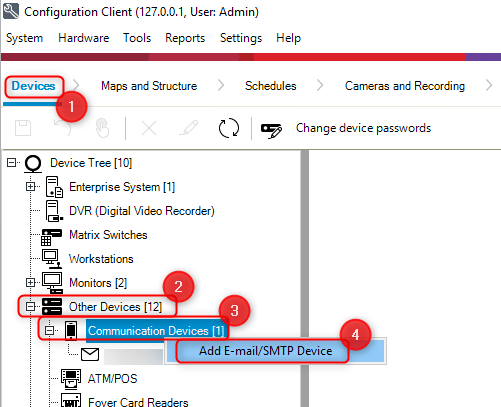Click the pencil edit toolbar icon
Viewport: 501px width, 407px height.
pyautogui.click(x=189, y=128)
